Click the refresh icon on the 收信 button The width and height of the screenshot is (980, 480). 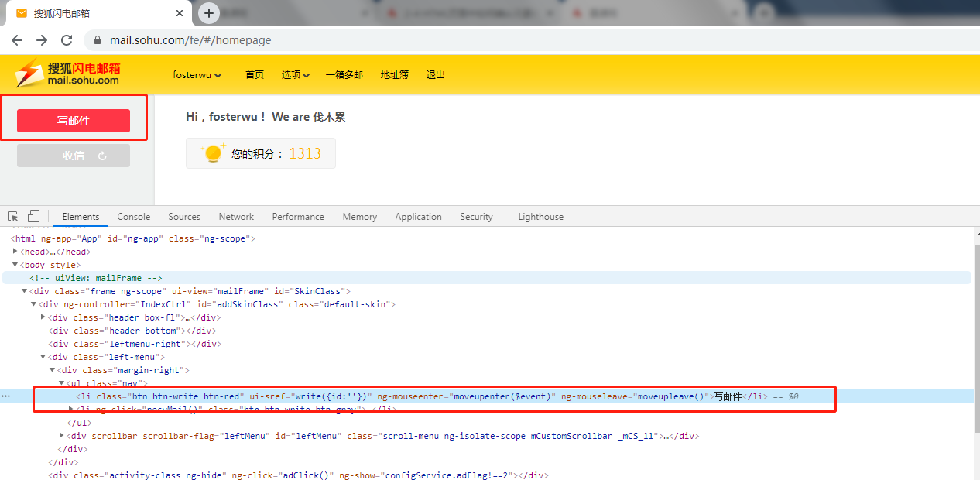(x=102, y=156)
